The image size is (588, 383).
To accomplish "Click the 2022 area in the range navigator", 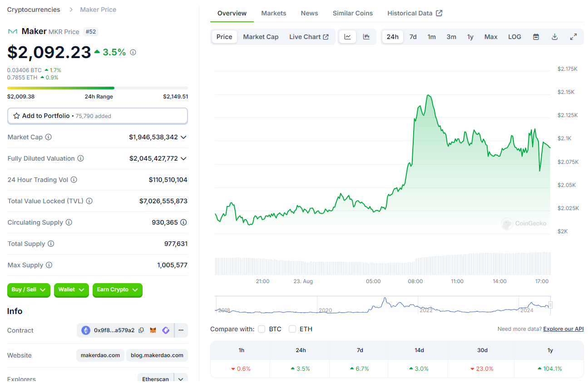I will (x=426, y=310).
